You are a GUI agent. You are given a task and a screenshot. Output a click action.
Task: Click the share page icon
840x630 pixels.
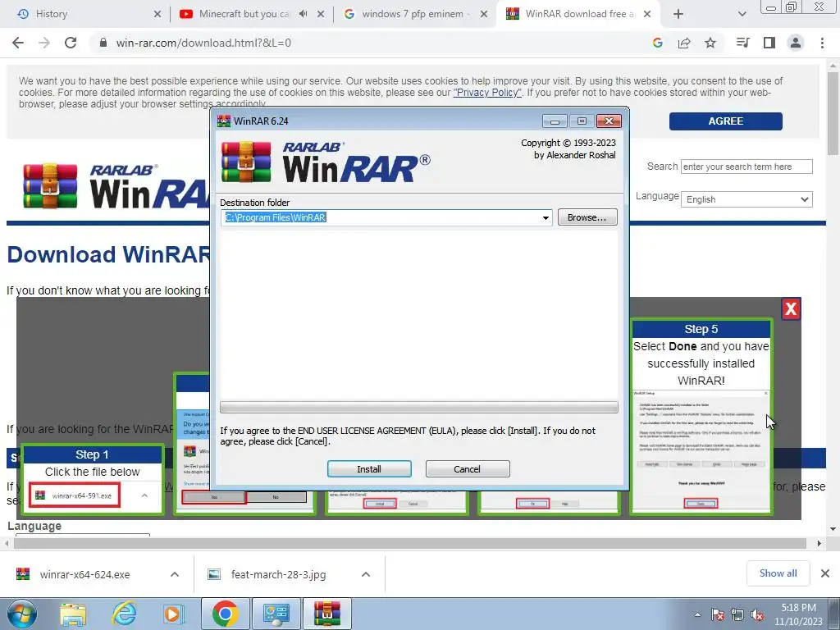pyautogui.click(x=684, y=43)
